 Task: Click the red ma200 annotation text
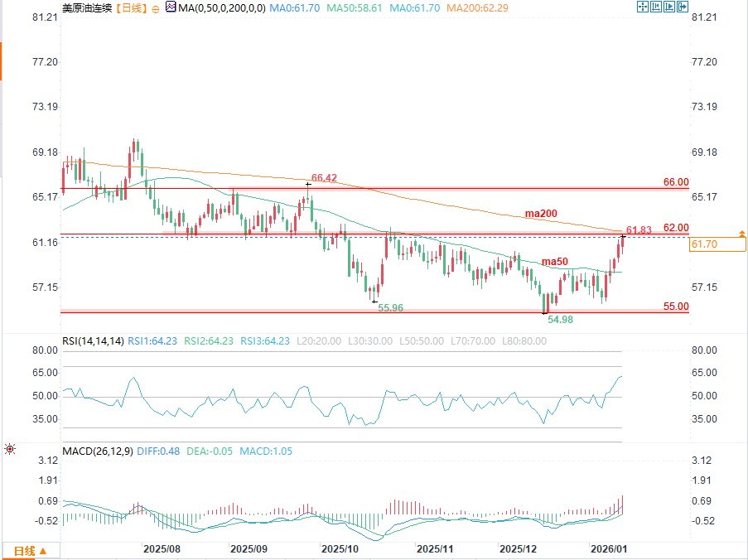[541, 214]
